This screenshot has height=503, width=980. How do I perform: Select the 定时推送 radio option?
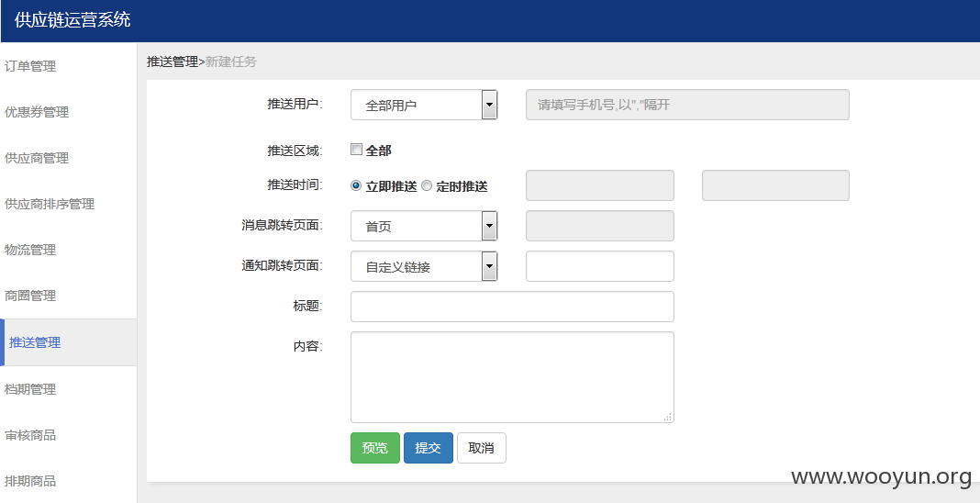point(427,185)
